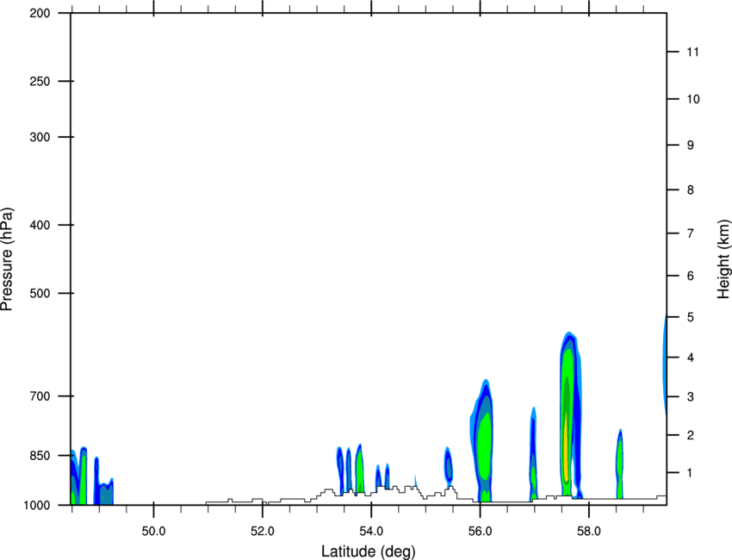
Task: Click the 58.0 latitude label
Action: [x=589, y=532]
